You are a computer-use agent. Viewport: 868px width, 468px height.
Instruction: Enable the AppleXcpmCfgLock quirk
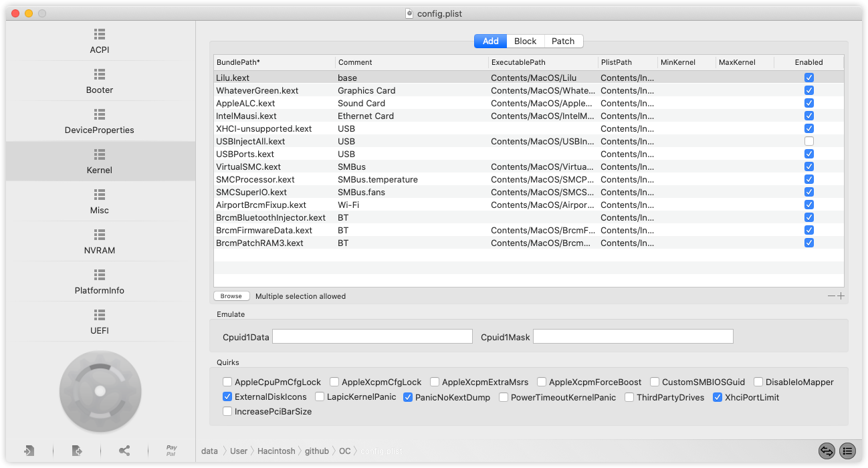coord(334,382)
